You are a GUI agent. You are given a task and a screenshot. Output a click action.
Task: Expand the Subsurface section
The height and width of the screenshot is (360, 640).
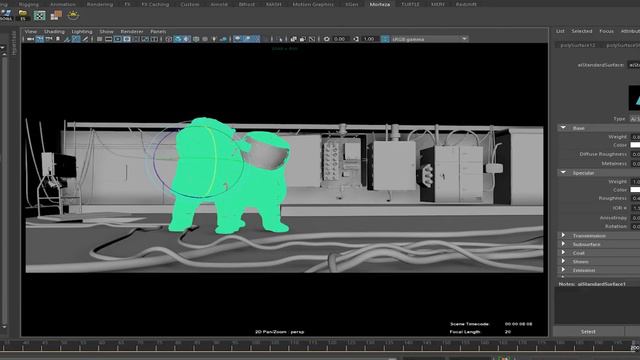[563, 244]
